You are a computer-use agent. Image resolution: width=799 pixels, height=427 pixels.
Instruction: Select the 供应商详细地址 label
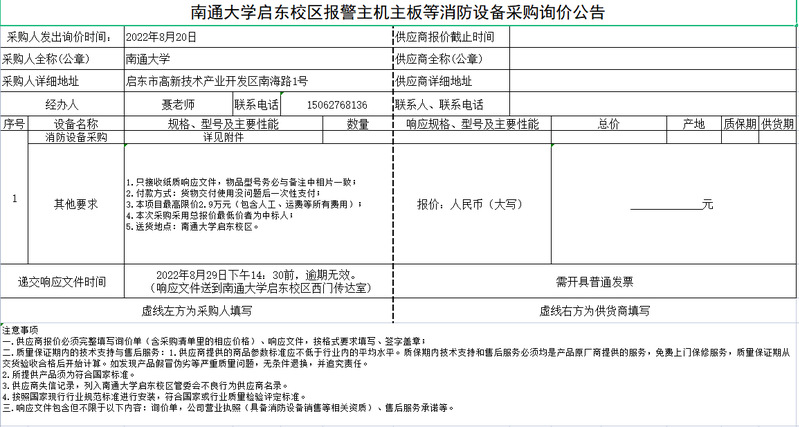tap(451, 81)
